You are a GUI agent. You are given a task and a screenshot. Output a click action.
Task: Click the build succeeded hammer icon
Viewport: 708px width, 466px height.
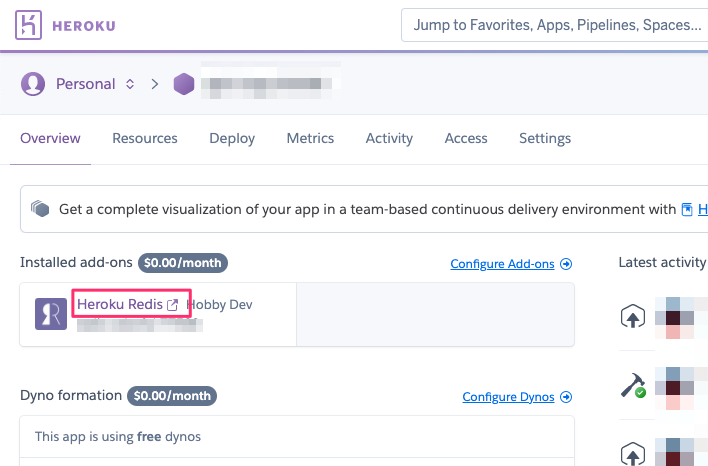coord(633,385)
